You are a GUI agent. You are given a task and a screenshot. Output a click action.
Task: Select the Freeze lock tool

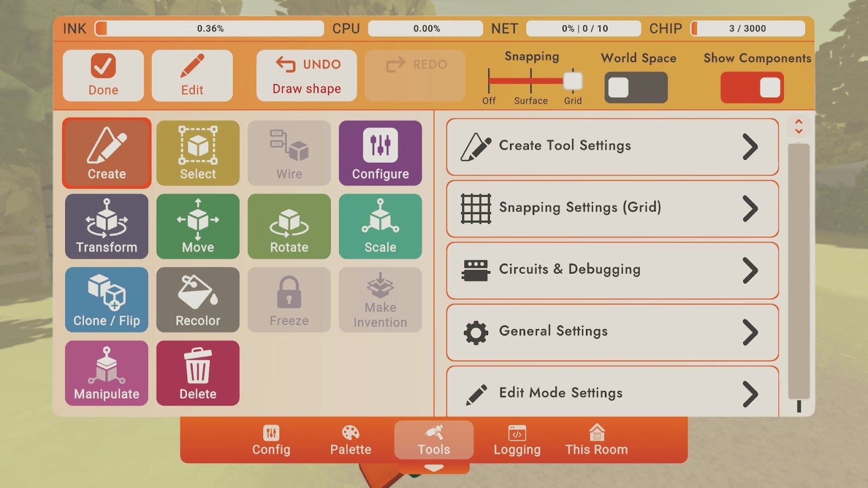coord(289,300)
